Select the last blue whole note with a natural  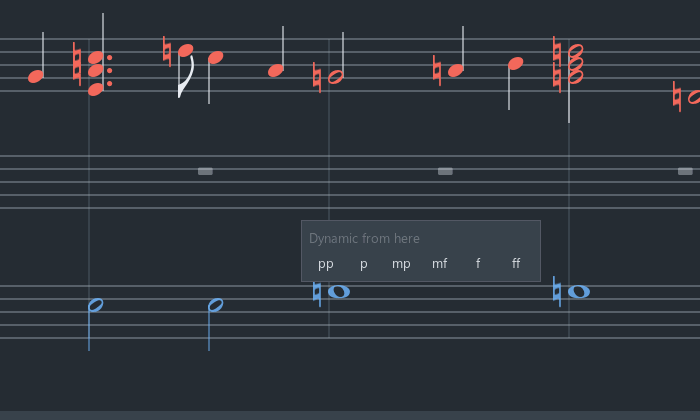[579, 292]
